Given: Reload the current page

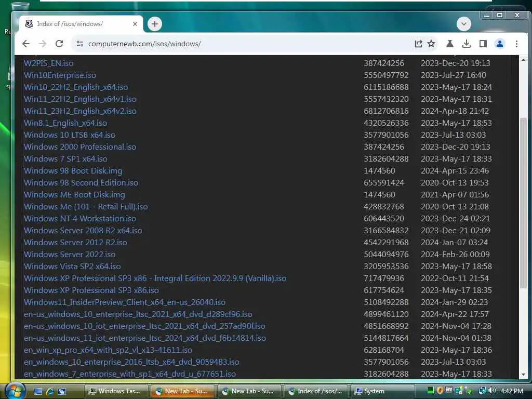Looking at the screenshot, I should pos(59,44).
